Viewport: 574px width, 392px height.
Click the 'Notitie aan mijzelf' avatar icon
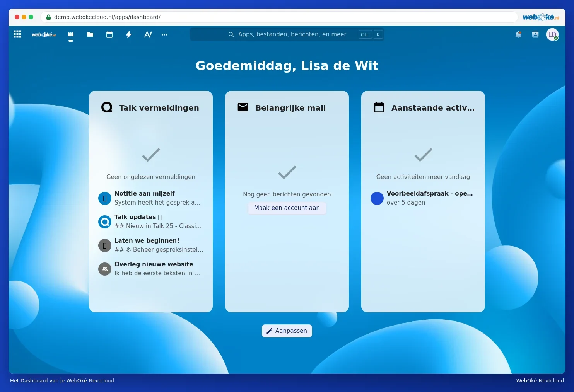click(x=105, y=198)
